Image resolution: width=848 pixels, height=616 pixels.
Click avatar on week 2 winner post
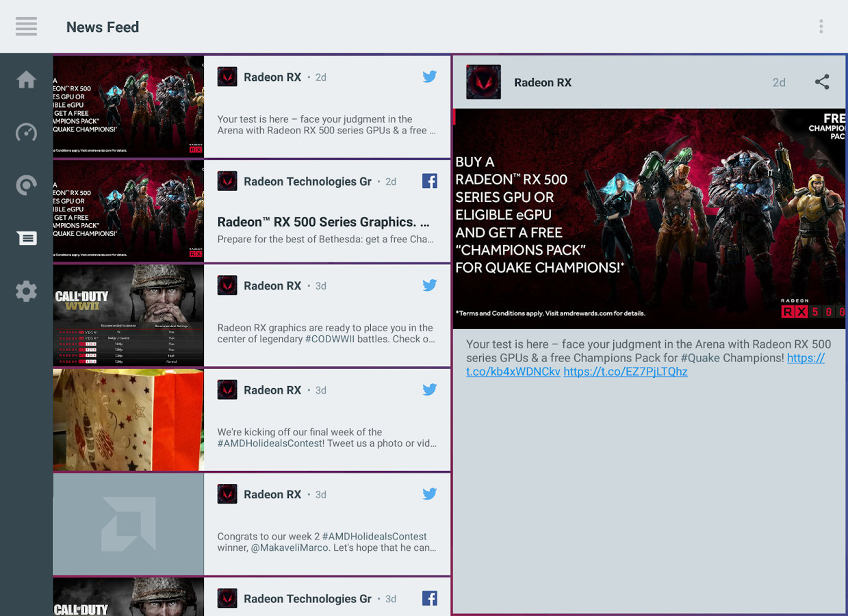click(227, 494)
